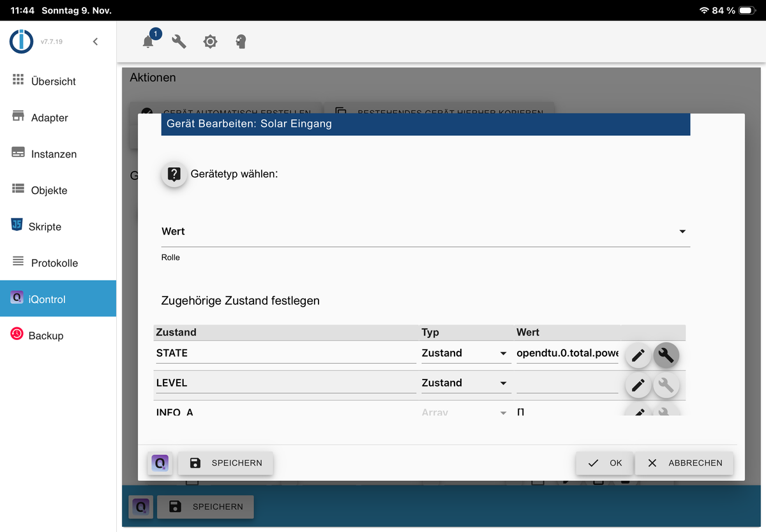Open the Wert device type dropdown

click(x=426, y=232)
